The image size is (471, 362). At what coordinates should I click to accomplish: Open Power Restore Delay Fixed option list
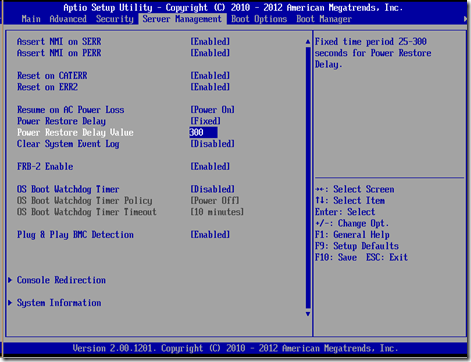205,121
